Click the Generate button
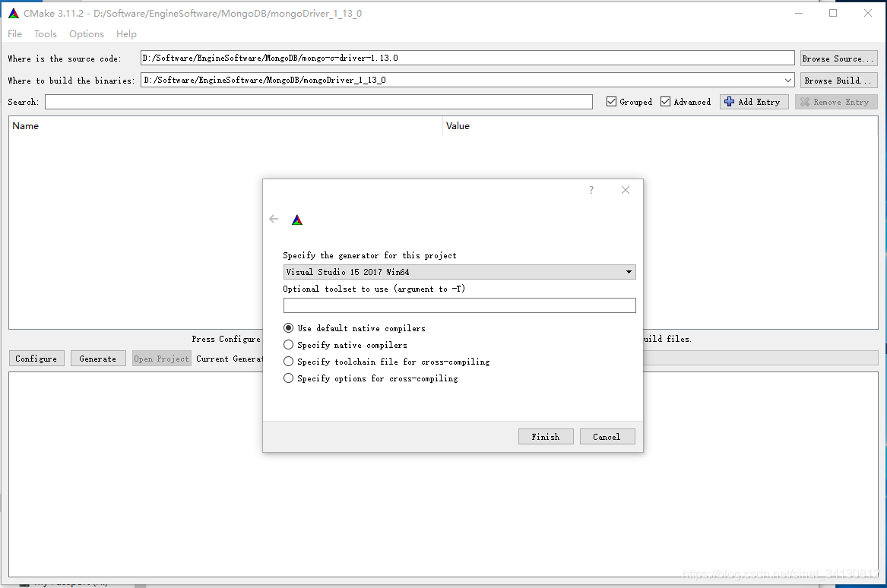The width and height of the screenshot is (887, 588). coord(98,359)
